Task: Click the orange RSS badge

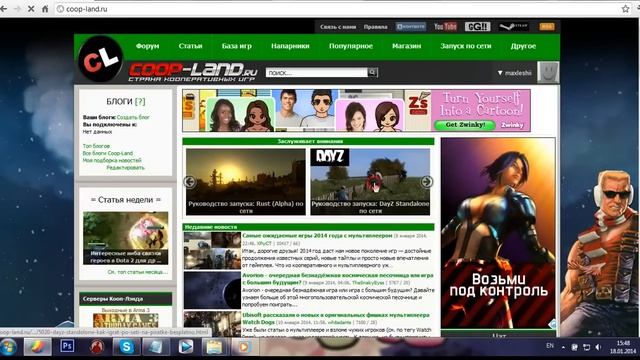Action: click(x=547, y=27)
